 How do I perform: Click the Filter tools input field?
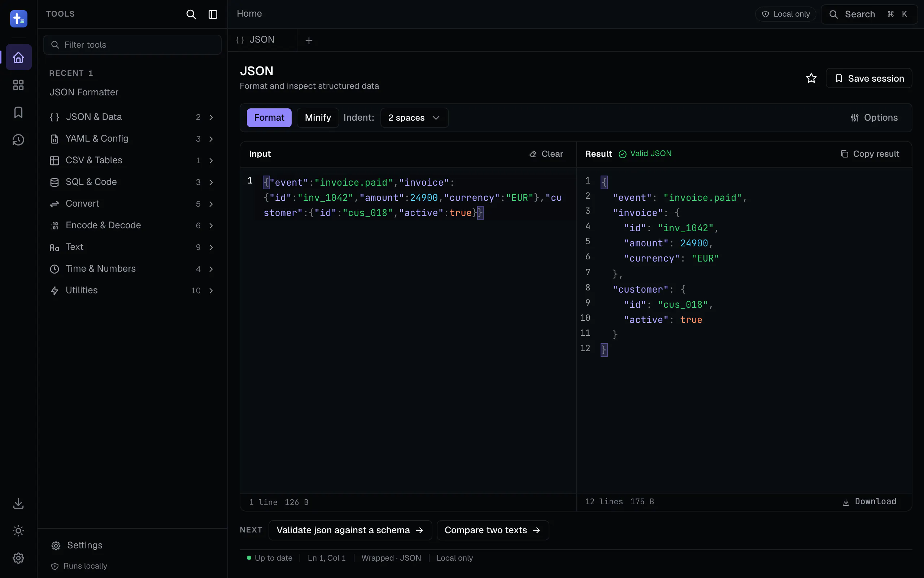(x=132, y=45)
